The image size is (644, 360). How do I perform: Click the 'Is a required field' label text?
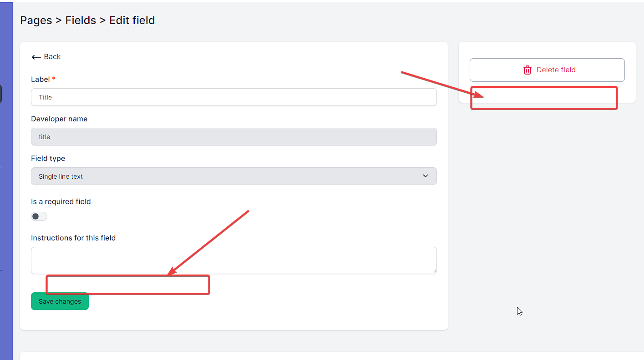click(x=61, y=201)
